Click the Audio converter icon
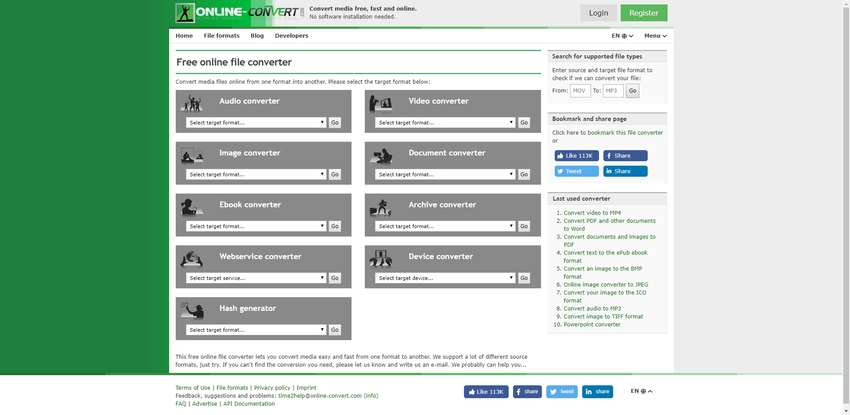 pyautogui.click(x=193, y=102)
